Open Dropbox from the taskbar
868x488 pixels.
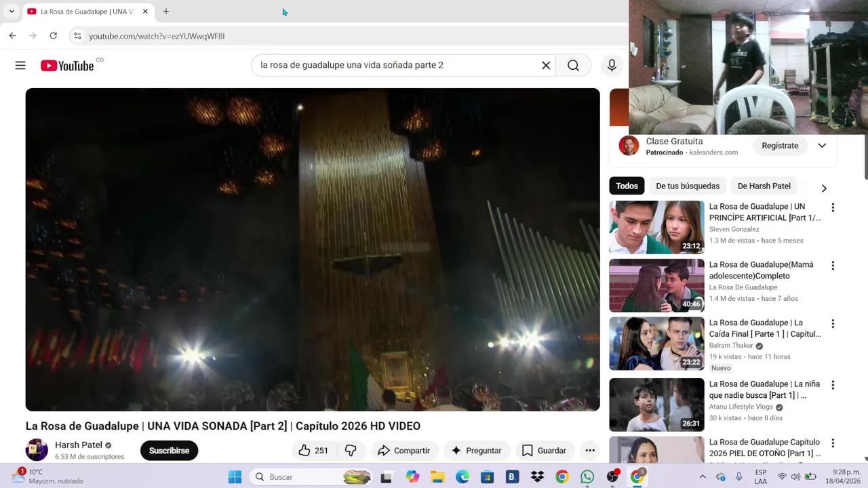[537, 477]
